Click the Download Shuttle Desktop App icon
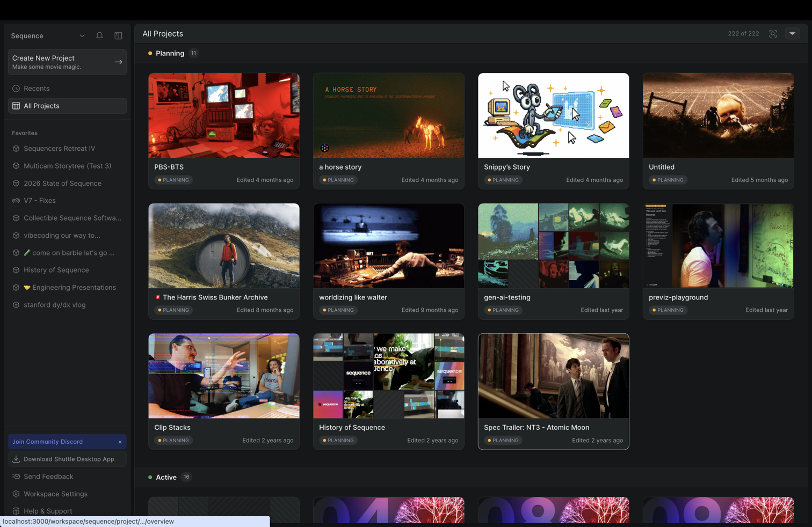 tap(16, 459)
